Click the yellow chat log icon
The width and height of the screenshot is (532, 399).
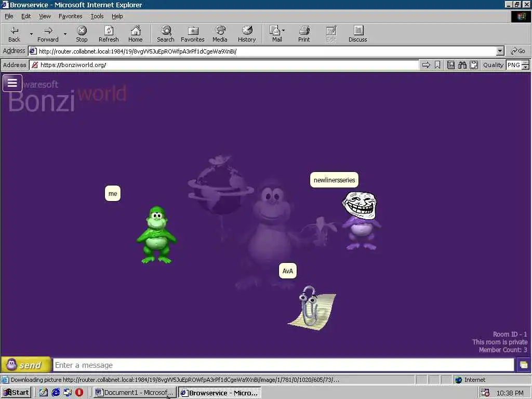(524, 365)
